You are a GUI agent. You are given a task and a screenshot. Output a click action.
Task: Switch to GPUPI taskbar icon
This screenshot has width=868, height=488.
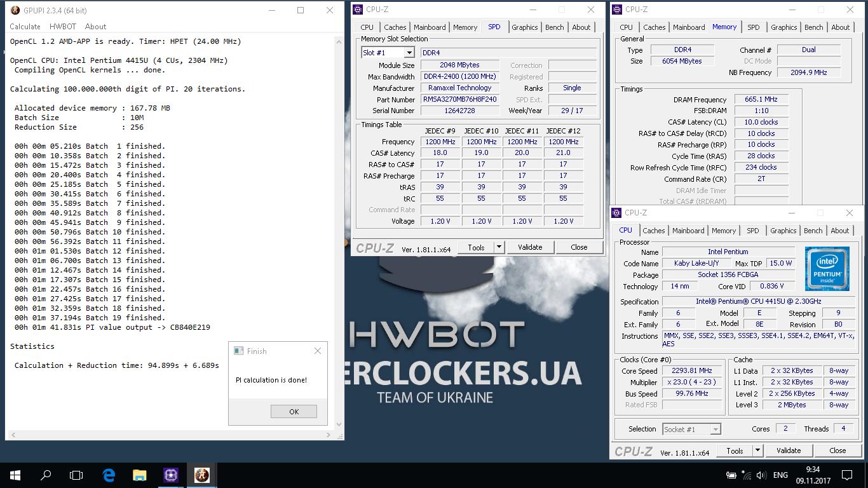[201, 475]
